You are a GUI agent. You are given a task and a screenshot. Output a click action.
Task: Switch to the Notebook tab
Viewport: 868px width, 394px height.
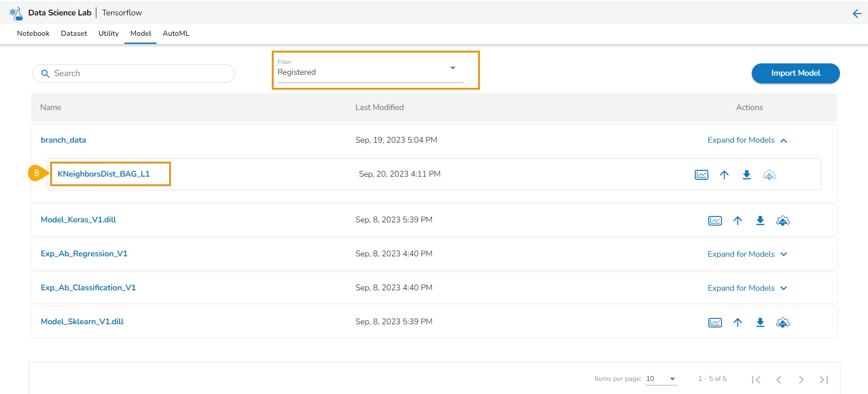[x=33, y=34]
